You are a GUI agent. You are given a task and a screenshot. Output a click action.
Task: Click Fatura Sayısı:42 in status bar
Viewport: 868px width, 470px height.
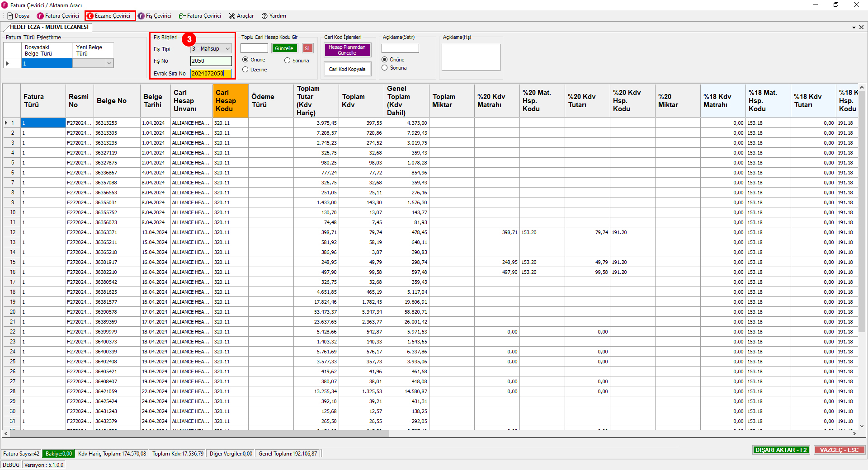tap(21, 454)
